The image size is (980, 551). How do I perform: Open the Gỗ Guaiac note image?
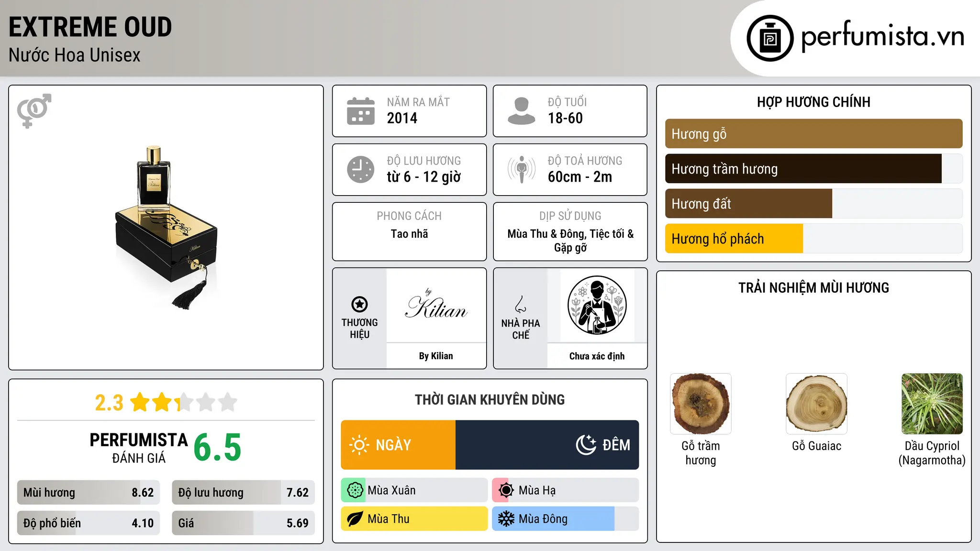816,404
